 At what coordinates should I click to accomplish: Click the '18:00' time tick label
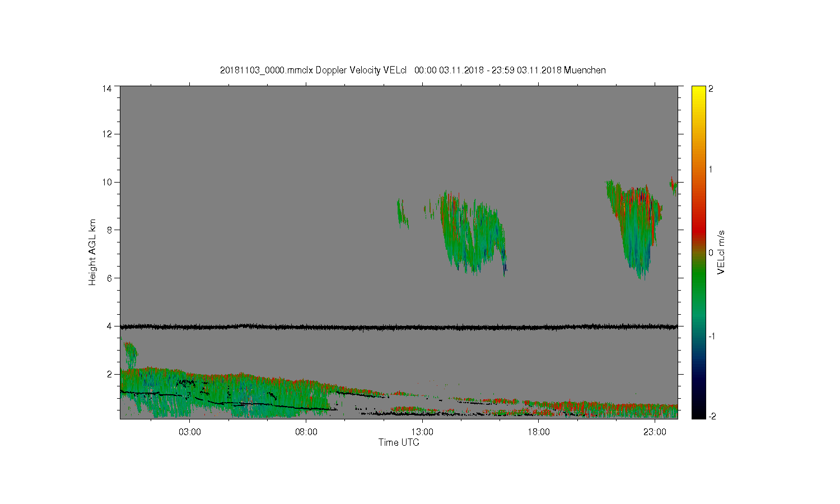coord(539,432)
